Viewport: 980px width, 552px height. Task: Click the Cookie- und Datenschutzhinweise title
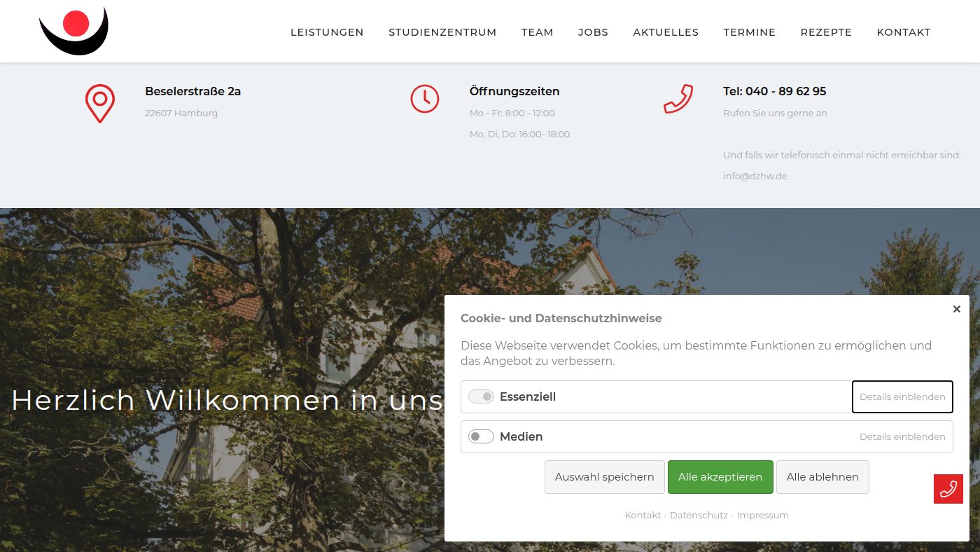pyautogui.click(x=561, y=318)
